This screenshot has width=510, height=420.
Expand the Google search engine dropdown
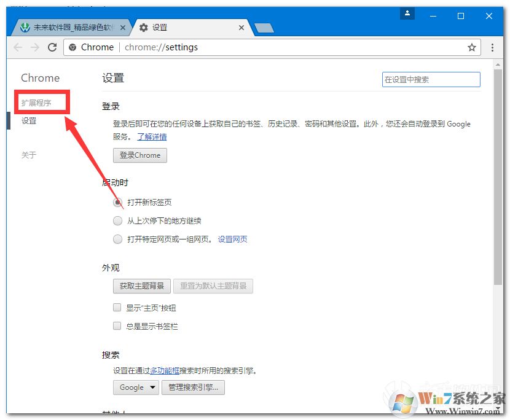click(x=136, y=387)
